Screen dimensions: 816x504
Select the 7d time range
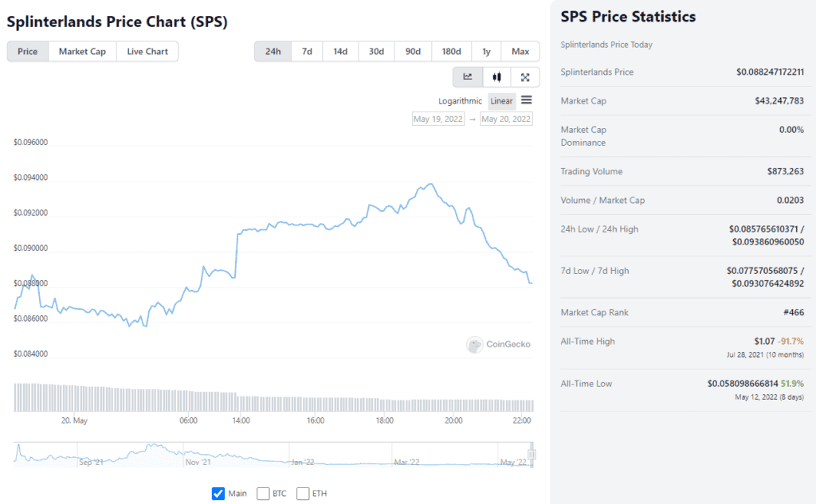(x=305, y=50)
